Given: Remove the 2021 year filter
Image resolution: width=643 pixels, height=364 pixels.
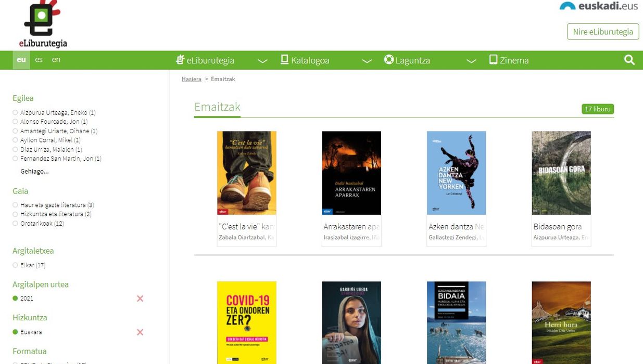Looking at the screenshot, I should (140, 298).
